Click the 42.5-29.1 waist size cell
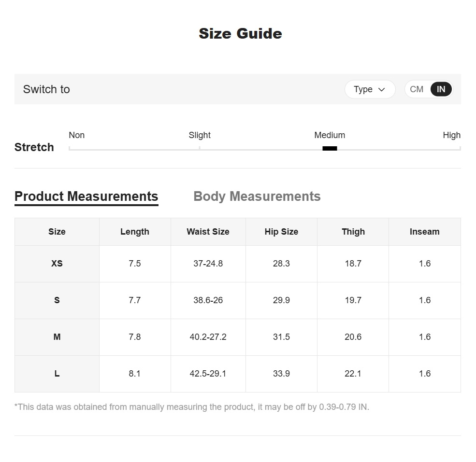Screen dimensions: 476x462 click(x=208, y=374)
